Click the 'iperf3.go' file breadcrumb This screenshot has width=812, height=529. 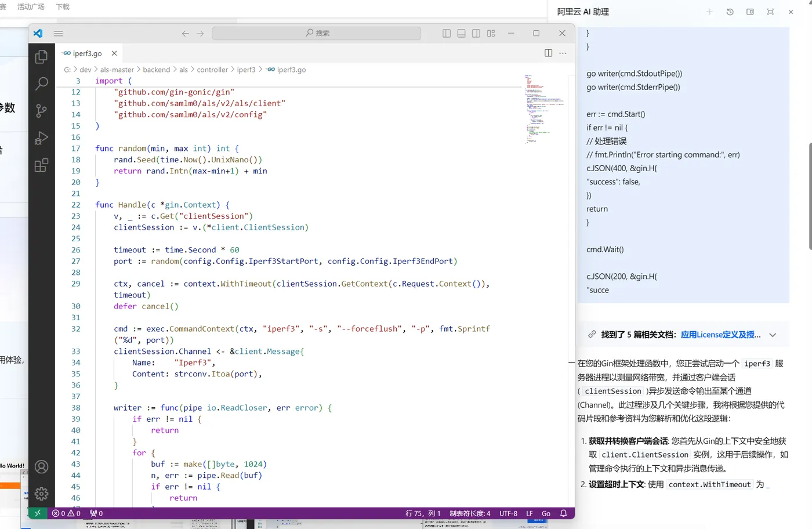[286, 70]
